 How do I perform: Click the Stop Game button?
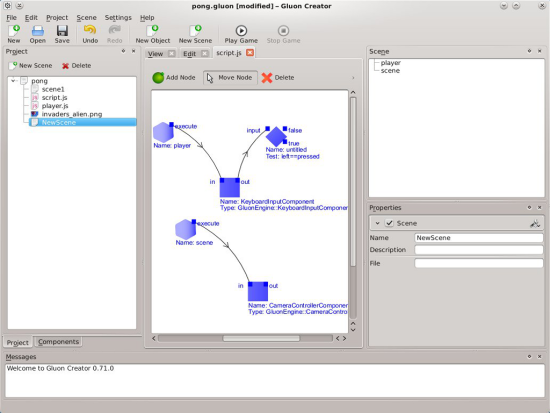point(283,34)
